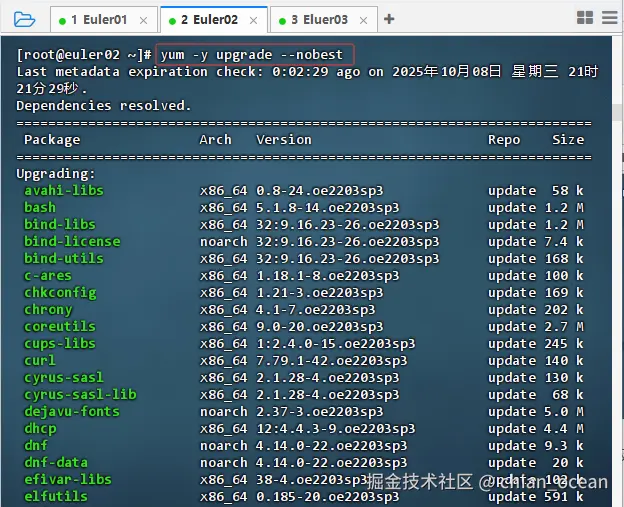The width and height of the screenshot is (624, 507).
Task: Click the bind-utils package name
Action: [x=64, y=259]
